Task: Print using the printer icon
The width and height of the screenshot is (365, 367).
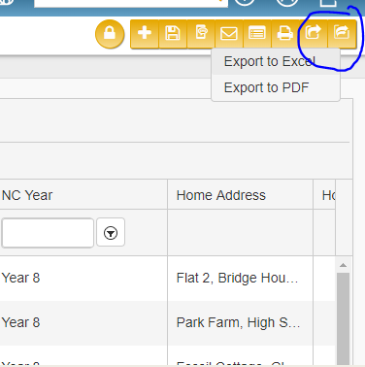Action: click(x=285, y=34)
